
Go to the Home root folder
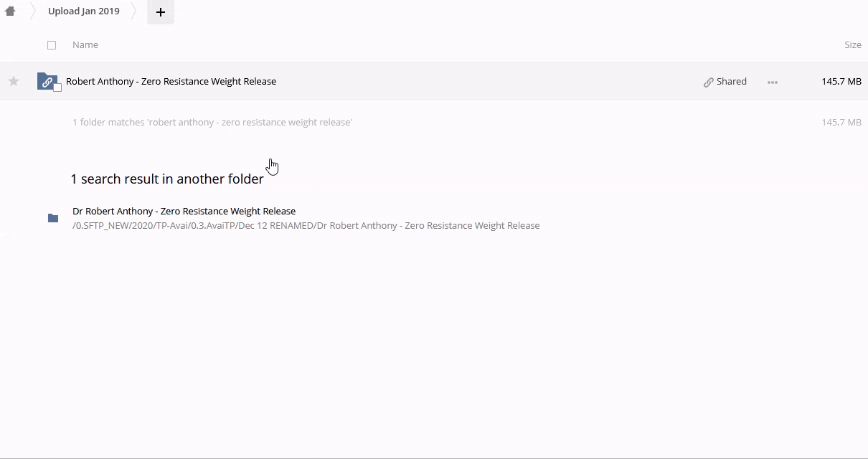click(x=10, y=11)
